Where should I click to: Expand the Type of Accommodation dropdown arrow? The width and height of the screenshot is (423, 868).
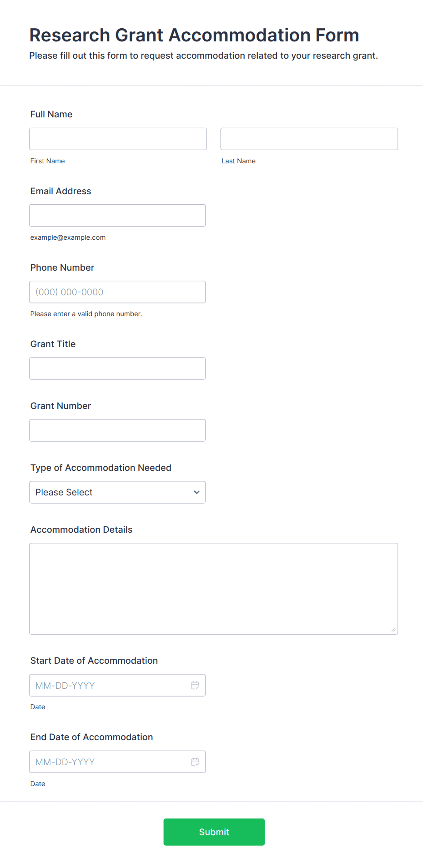[196, 492]
